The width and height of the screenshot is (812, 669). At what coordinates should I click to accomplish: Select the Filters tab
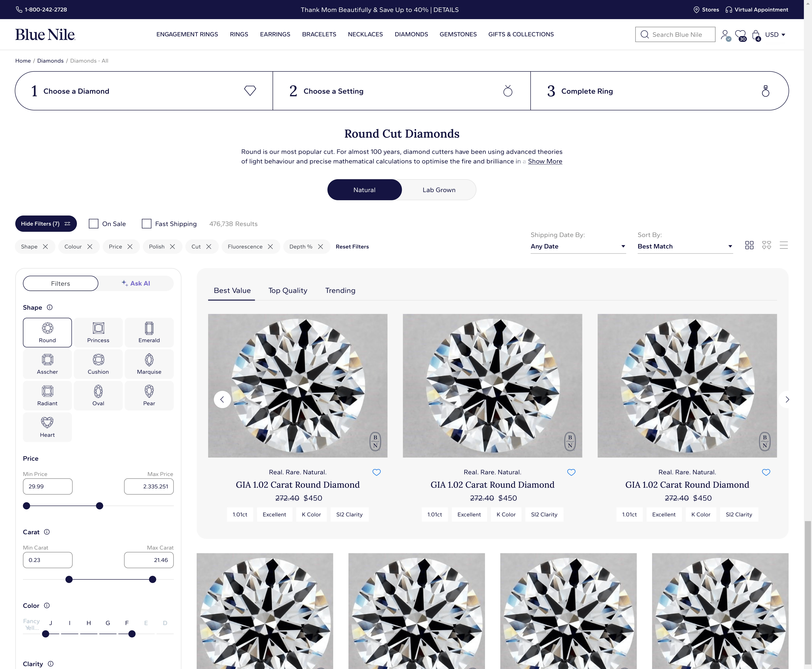click(x=61, y=283)
